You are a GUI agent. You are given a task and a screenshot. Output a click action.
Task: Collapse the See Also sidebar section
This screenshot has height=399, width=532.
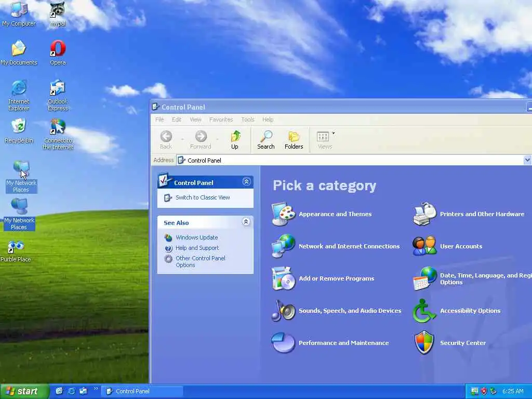246,222
